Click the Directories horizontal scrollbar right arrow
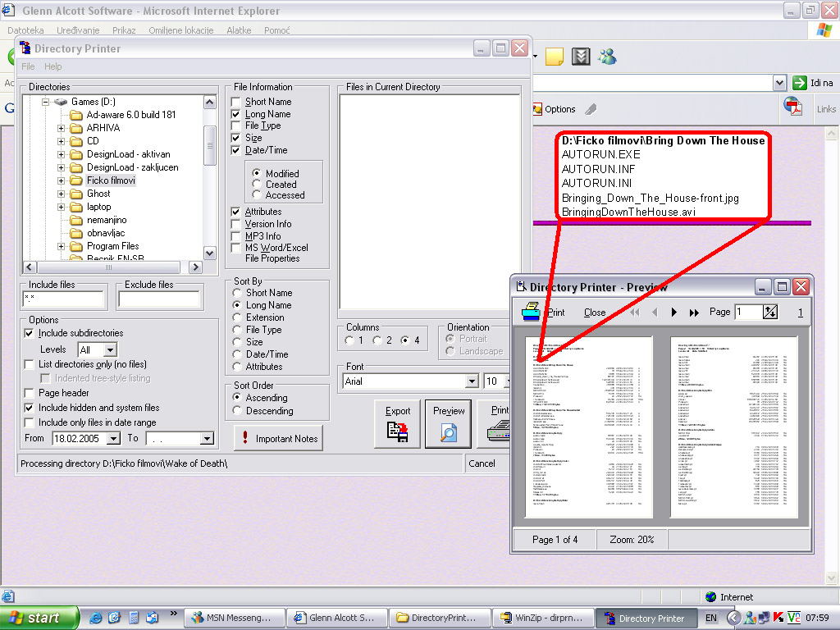 196,267
